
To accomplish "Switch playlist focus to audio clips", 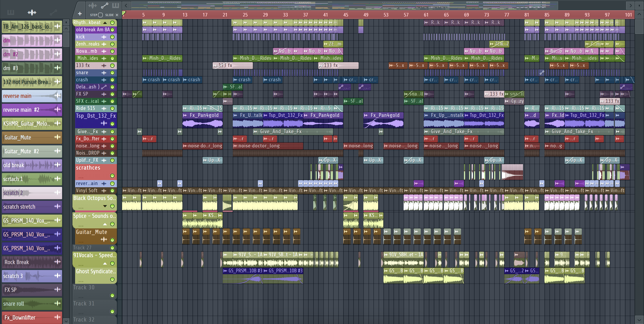I will tap(93, 5).
